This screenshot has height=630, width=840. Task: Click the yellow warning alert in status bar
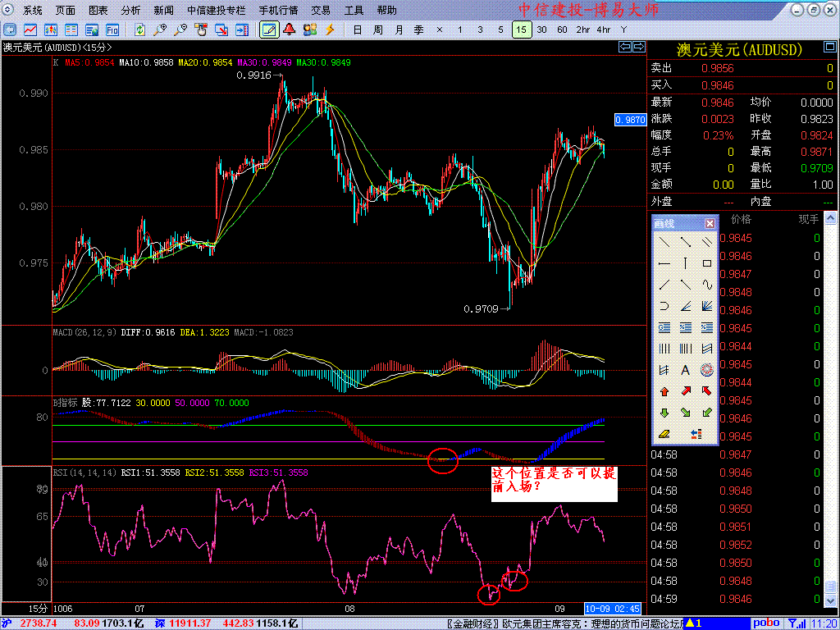(696, 623)
